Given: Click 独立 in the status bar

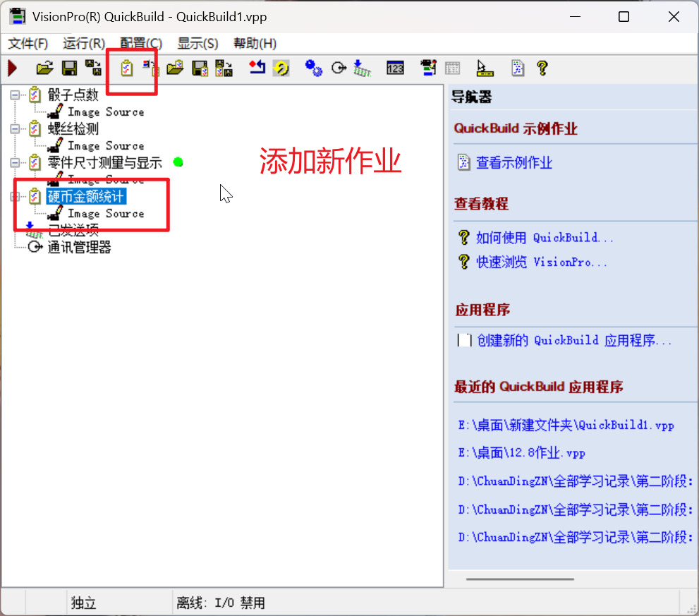Looking at the screenshot, I should point(84,603).
